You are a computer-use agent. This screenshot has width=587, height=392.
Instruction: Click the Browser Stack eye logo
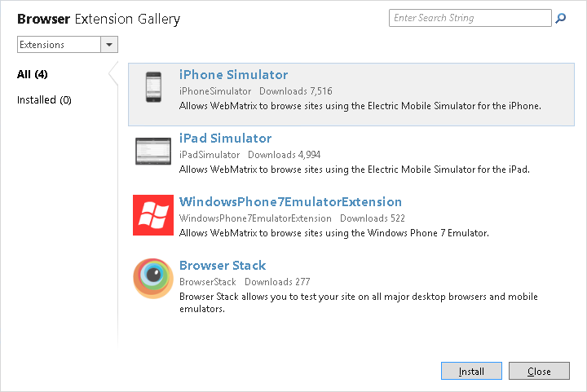click(x=152, y=279)
